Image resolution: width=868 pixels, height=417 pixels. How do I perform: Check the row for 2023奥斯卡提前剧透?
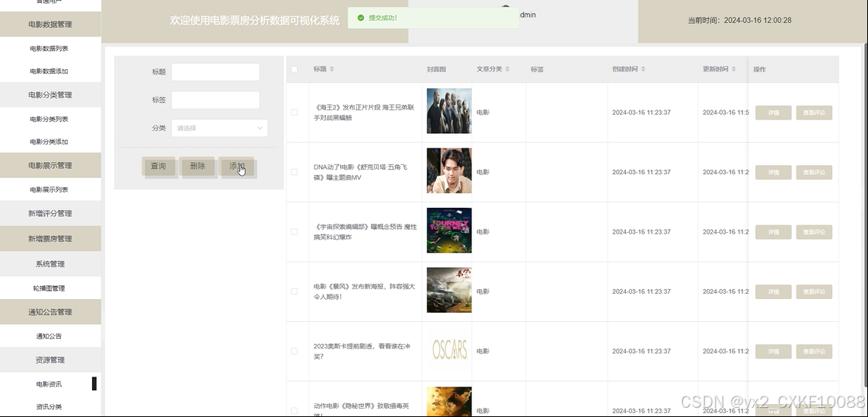(295, 352)
